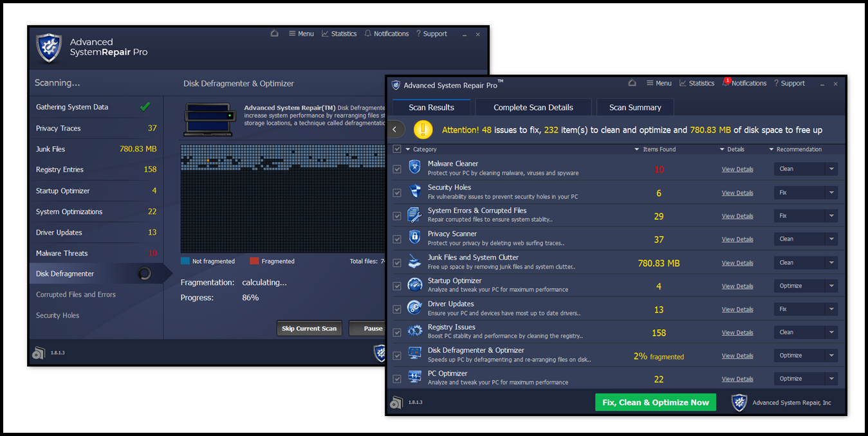Screen dimensions: 868x436
Task: Uncheck Junk Files and System Clutter checkbox
Action: (397, 262)
